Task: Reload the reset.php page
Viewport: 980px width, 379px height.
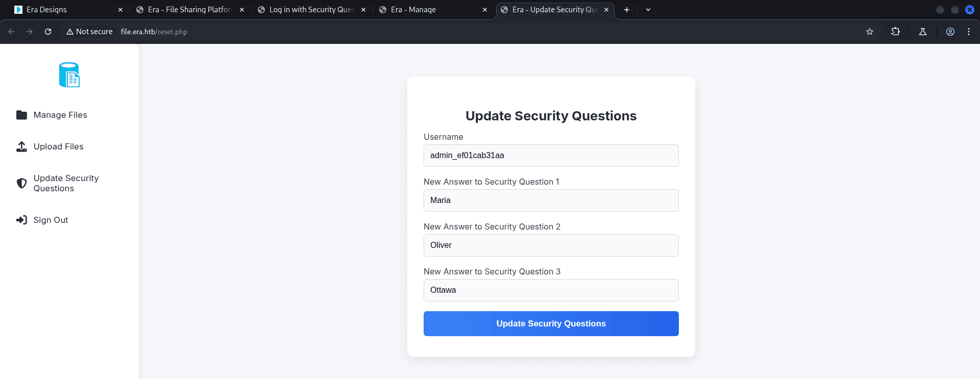Action: pos(48,32)
